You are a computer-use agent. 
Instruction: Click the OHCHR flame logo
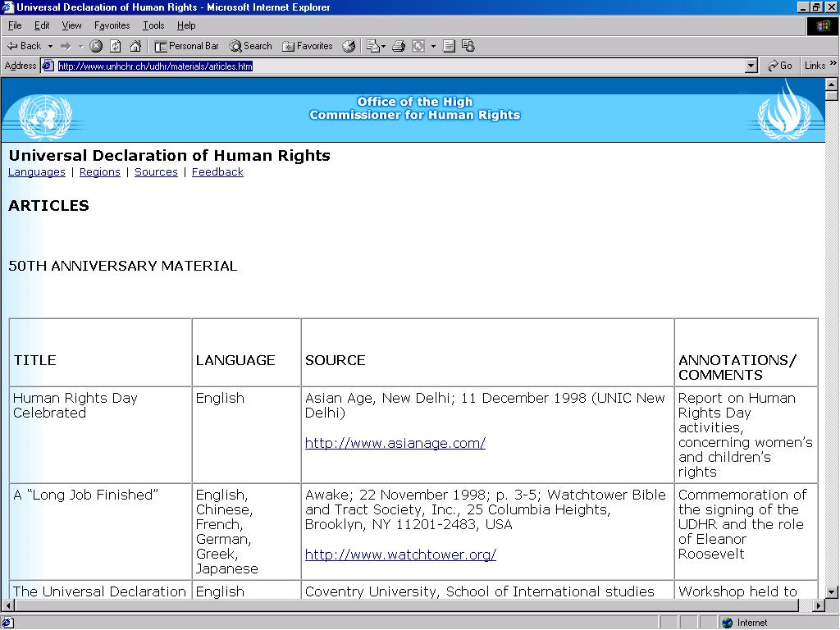pyautogui.click(x=784, y=111)
